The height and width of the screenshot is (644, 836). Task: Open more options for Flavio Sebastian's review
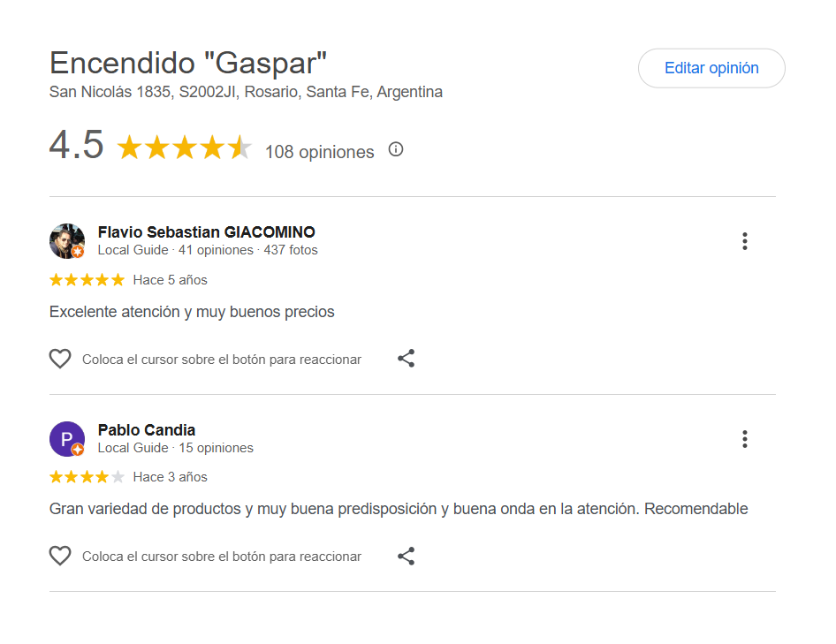(x=745, y=241)
